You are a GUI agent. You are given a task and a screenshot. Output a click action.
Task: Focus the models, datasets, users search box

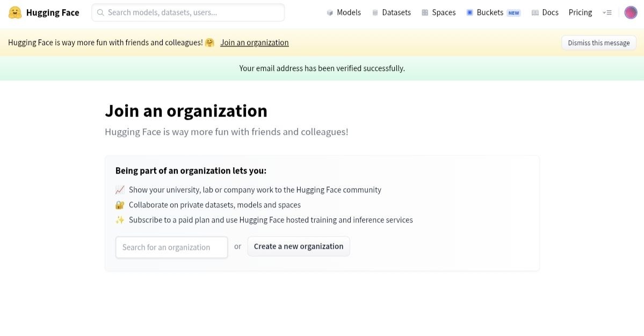[188, 12]
